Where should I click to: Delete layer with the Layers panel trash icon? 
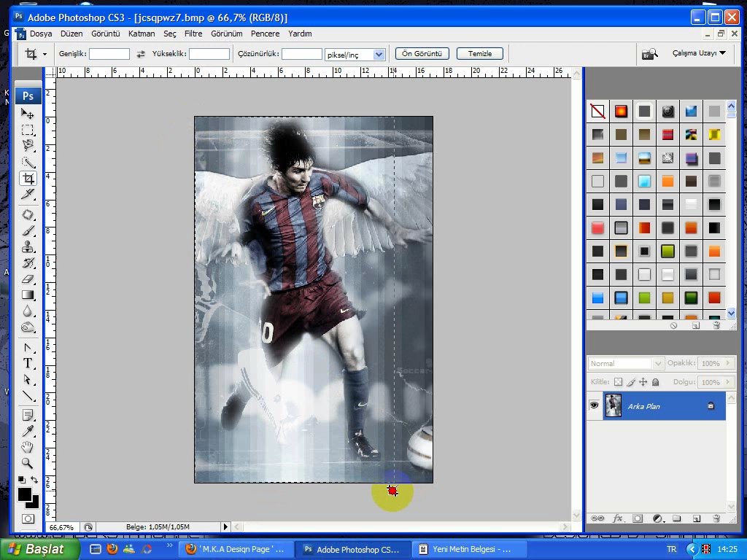[716, 518]
